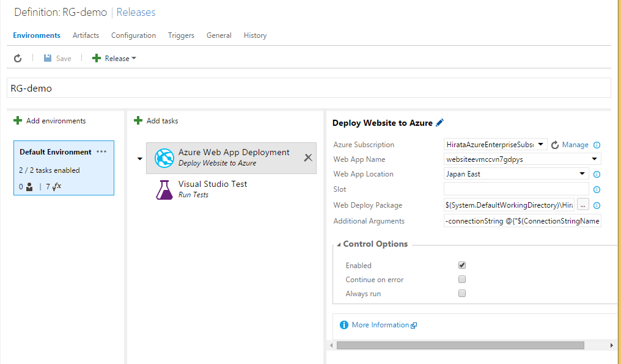The height and width of the screenshot is (364, 621).
Task: Click the Add environments label
Action: [56, 121]
